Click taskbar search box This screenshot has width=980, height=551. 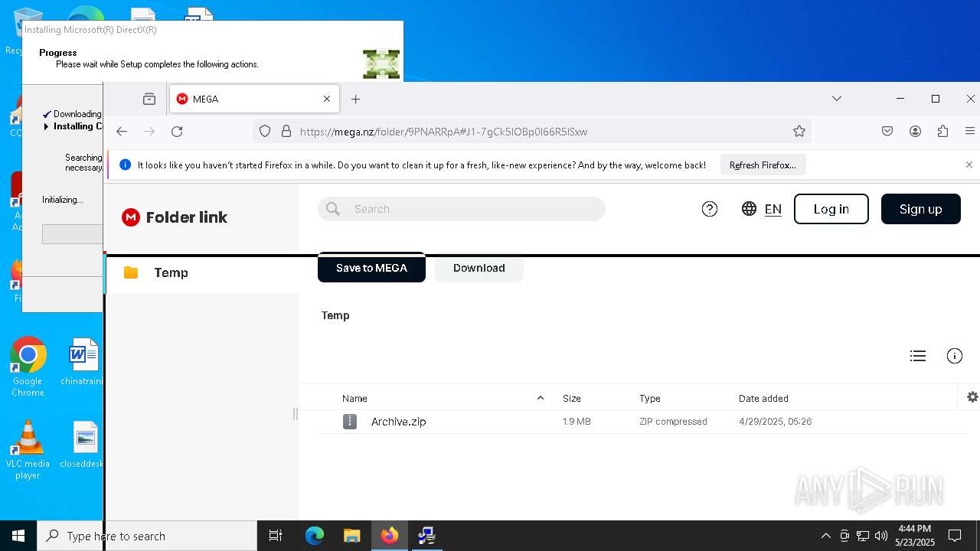tap(147, 536)
